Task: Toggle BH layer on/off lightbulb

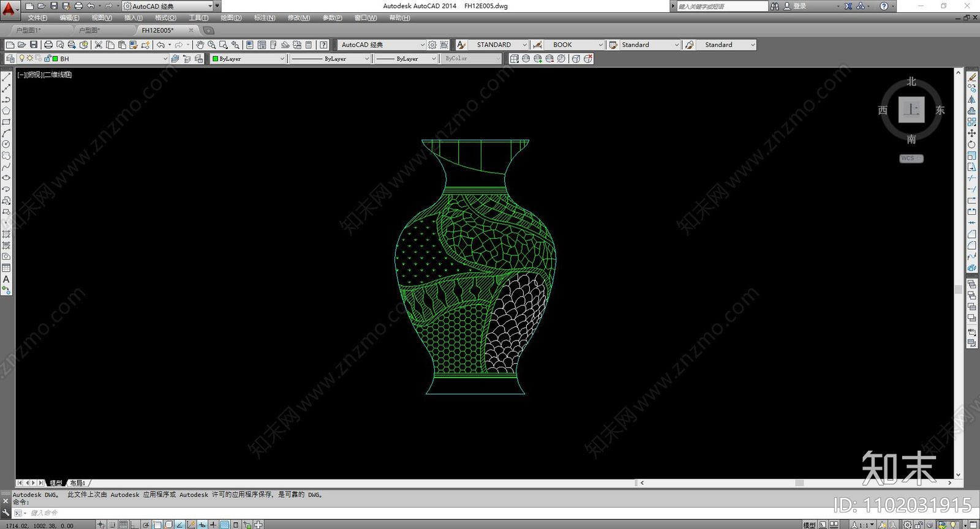Action: pos(21,59)
